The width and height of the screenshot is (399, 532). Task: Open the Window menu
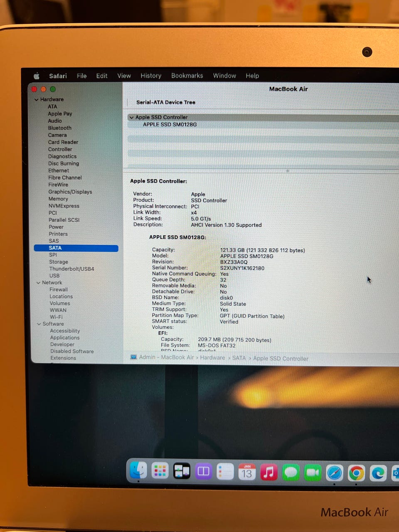pos(224,76)
